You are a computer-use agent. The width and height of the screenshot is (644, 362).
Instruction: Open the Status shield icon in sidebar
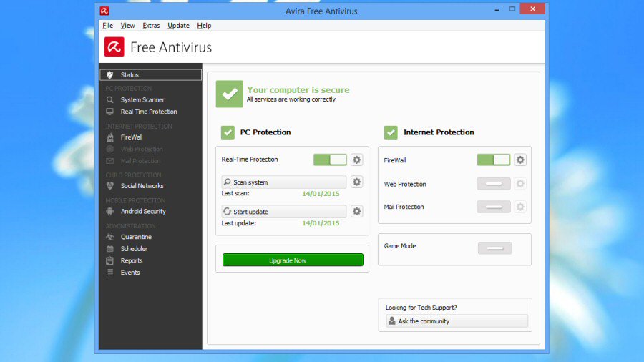(109, 74)
